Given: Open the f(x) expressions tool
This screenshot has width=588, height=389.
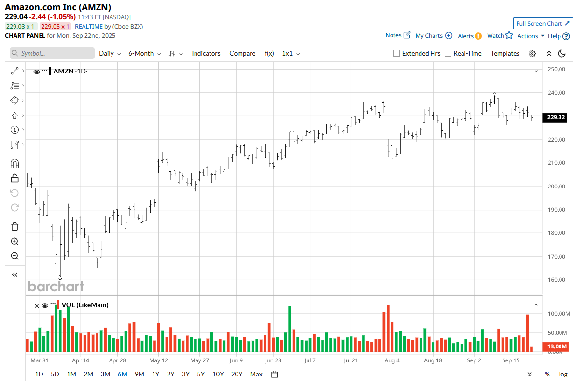Looking at the screenshot, I should tap(269, 54).
